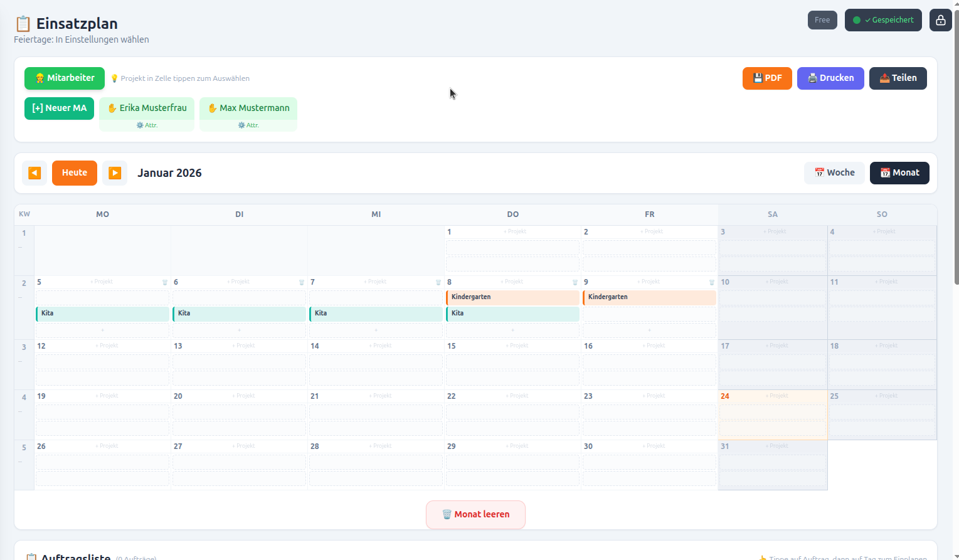Click the trash icon on January 8
959x560 pixels.
575,282
